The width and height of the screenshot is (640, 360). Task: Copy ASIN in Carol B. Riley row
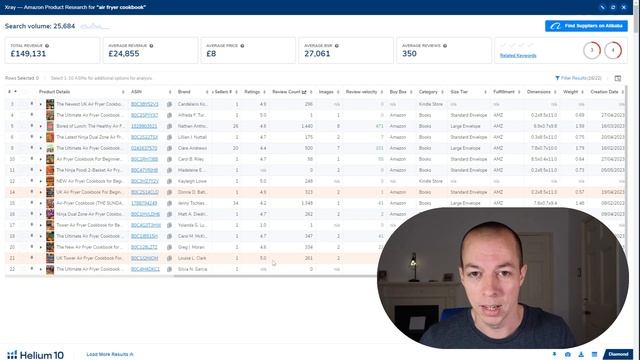pos(169,160)
